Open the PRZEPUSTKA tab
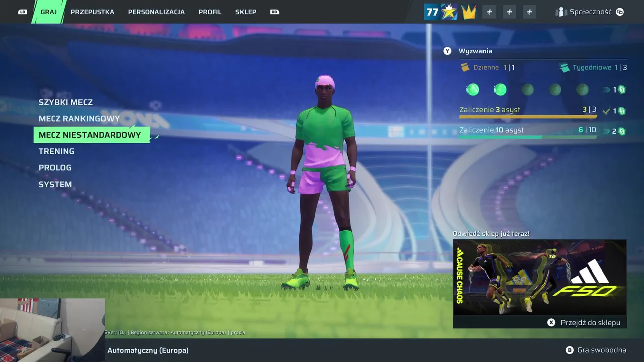 coord(93,12)
